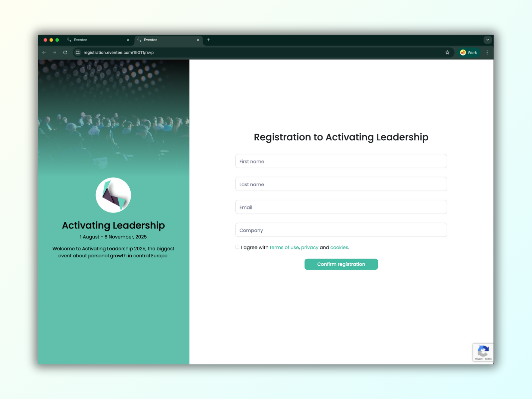
Task: Open the Work profile button
Action: 468,53
